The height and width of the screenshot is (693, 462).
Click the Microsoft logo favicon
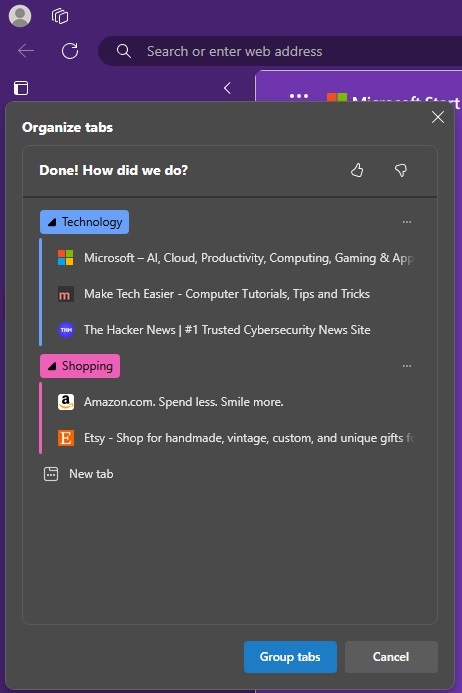(x=66, y=258)
